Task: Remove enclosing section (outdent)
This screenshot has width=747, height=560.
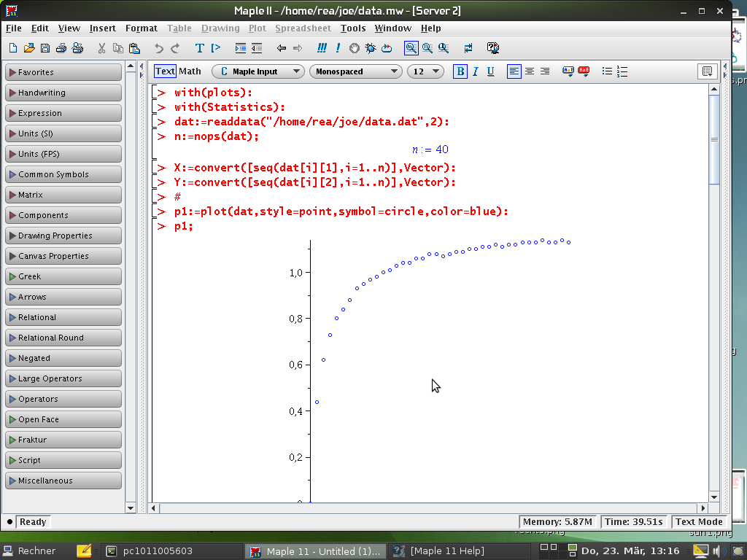Action: pos(257,48)
